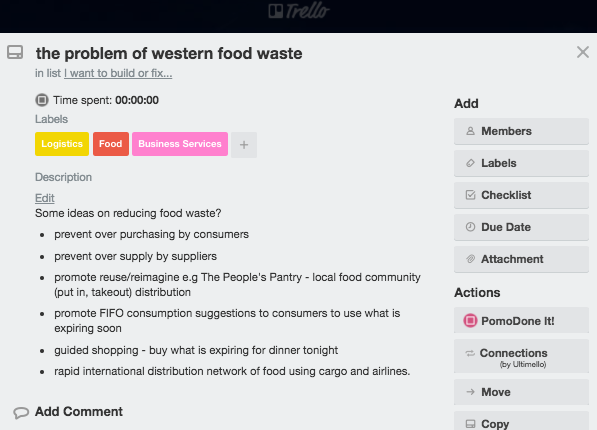Copy this card
Image resolution: width=597 pixels, height=430 pixels.
point(521,422)
